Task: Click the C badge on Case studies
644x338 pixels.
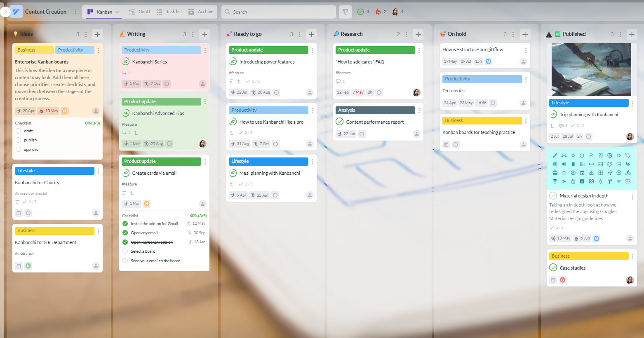Action: [562, 280]
